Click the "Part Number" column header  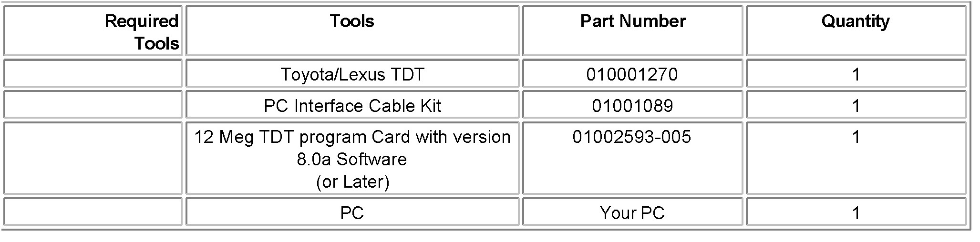[x=632, y=21]
